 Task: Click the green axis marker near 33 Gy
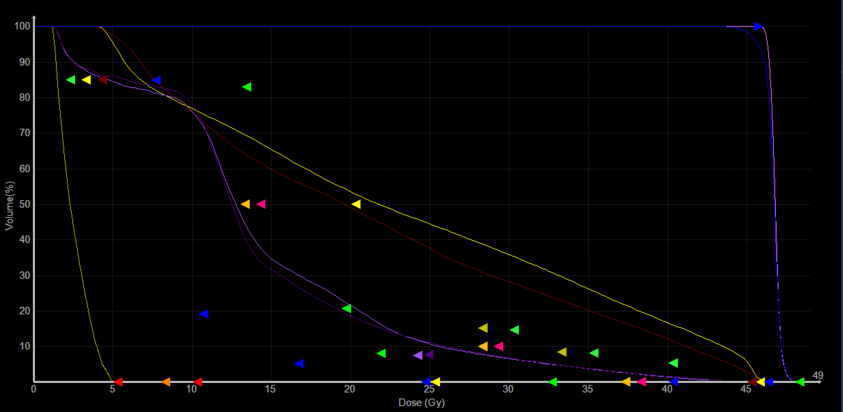pos(553,382)
